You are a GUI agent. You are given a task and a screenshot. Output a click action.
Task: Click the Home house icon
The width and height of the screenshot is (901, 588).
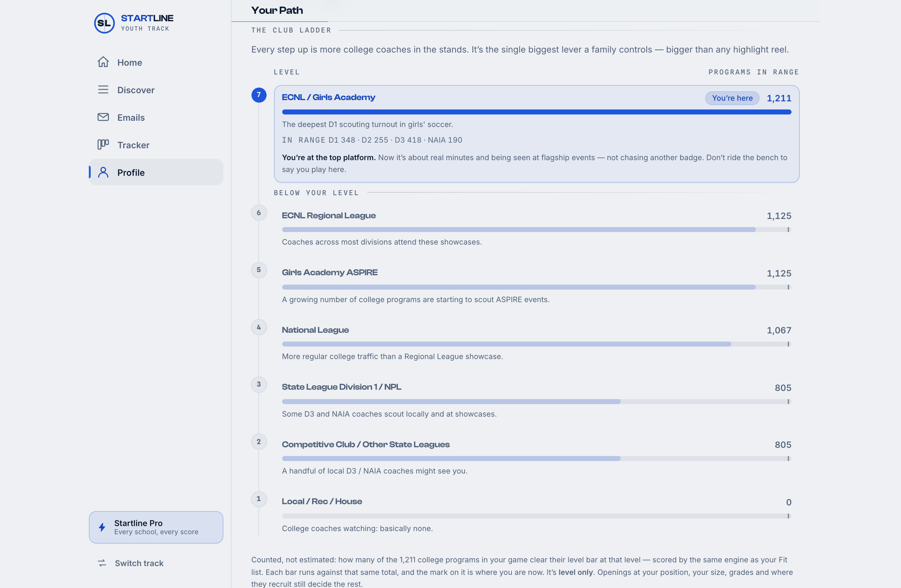103,62
